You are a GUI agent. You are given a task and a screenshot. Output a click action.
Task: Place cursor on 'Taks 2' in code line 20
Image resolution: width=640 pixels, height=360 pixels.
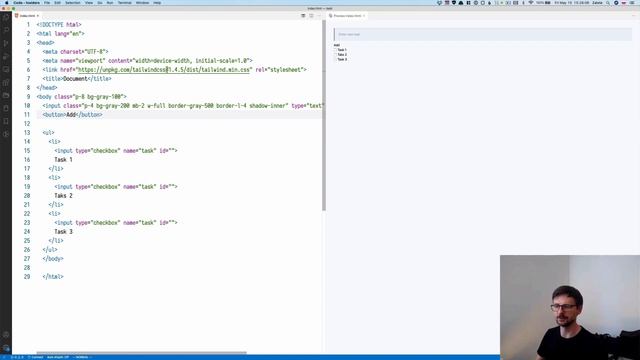tap(63, 196)
